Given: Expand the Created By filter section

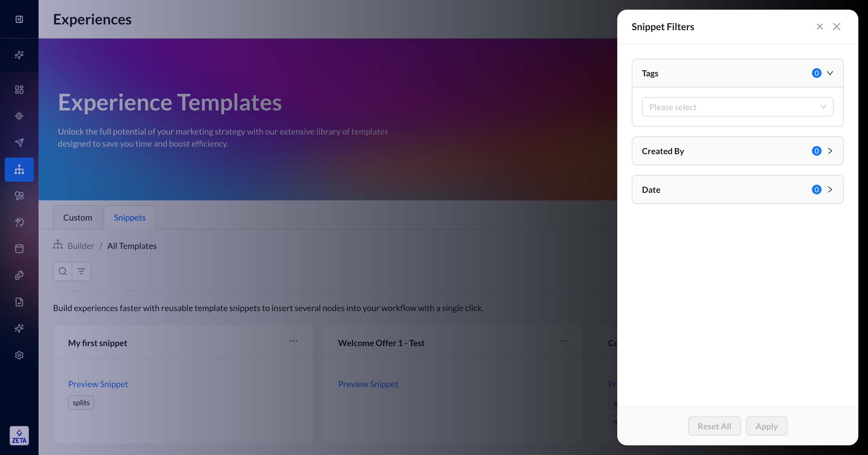Looking at the screenshot, I should pos(830,151).
